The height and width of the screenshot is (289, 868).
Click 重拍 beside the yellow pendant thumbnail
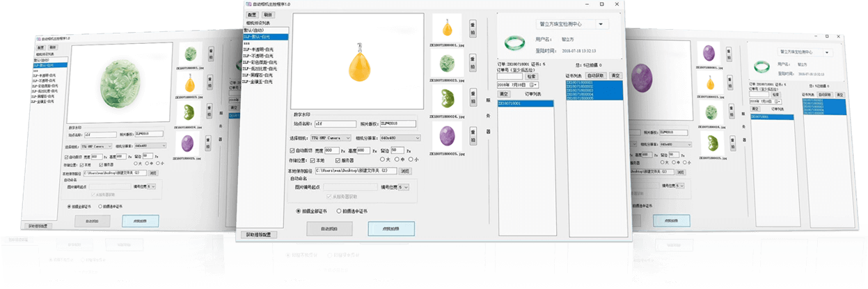coord(473,28)
